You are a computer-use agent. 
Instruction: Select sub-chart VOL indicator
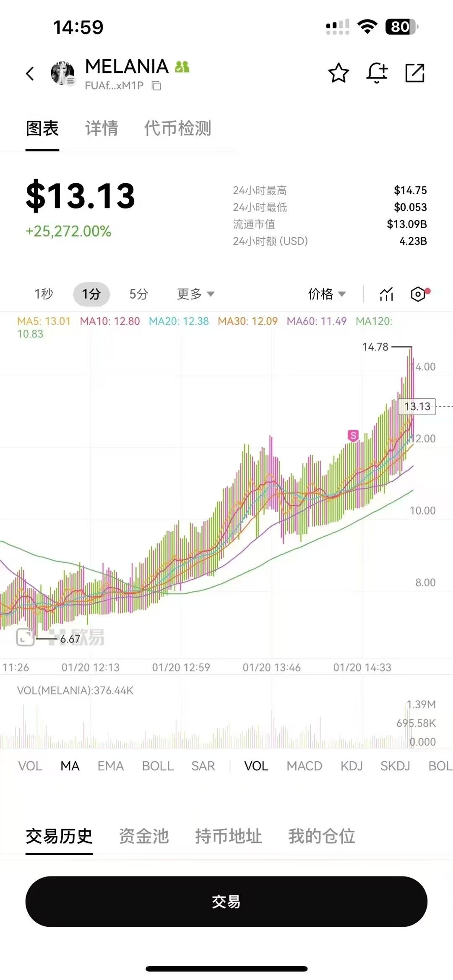point(256,766)
